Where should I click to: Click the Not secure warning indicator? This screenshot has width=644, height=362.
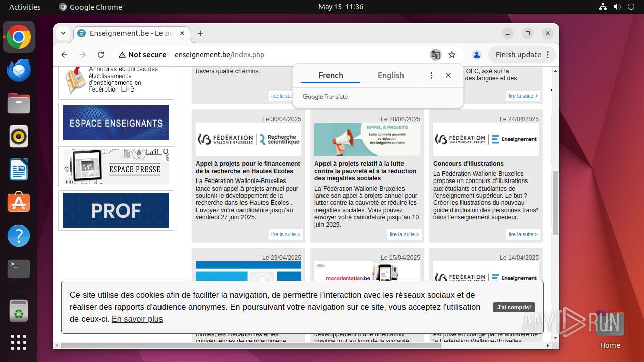point(142,55)
